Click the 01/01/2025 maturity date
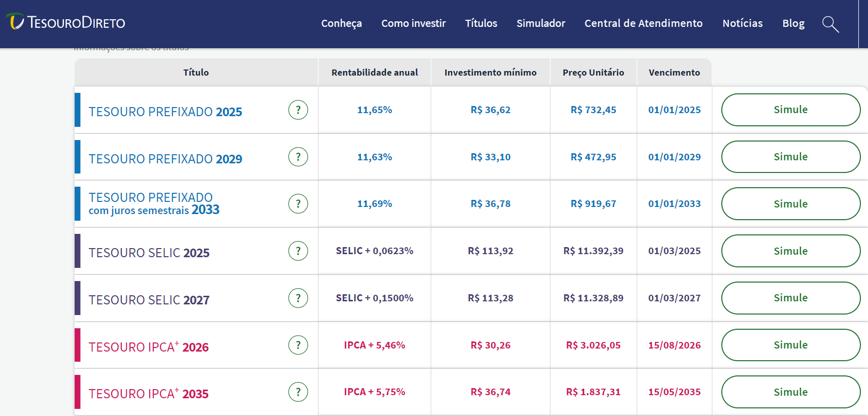The height and width of the screenshot is (416, 868). click(674, 110)
